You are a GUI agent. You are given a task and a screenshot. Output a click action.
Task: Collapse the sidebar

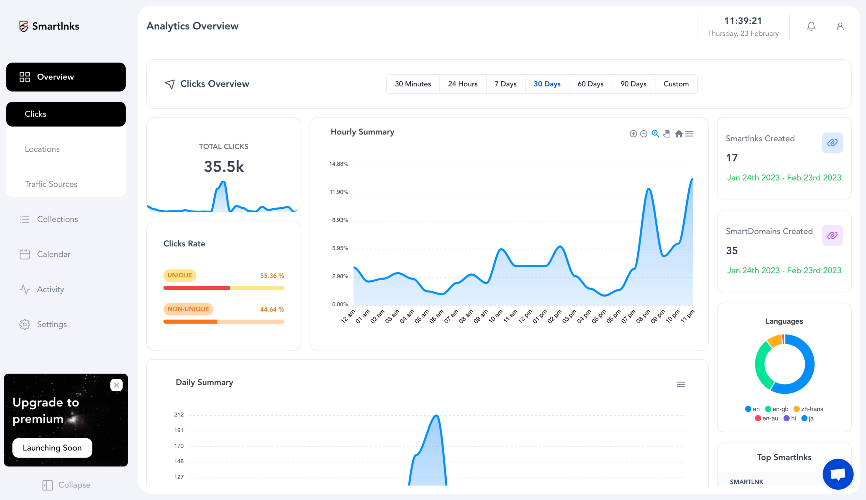pyautogui.click(x=66, y=485)
